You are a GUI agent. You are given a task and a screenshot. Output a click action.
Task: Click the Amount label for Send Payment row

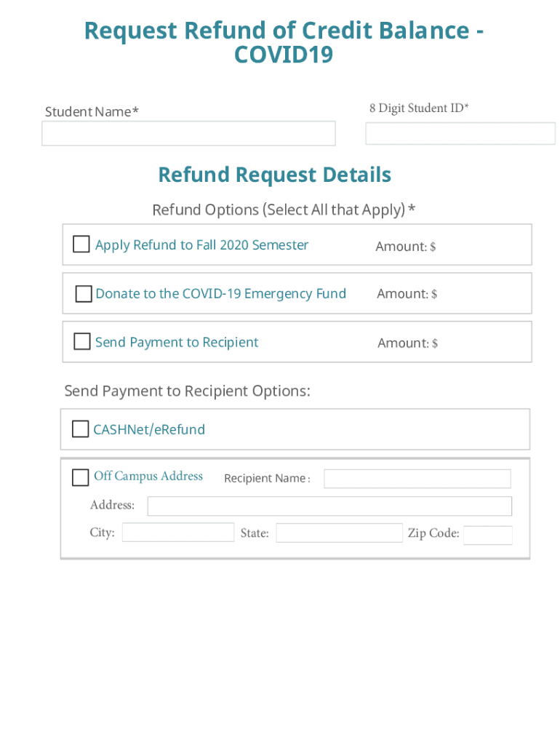coord(407,343)
